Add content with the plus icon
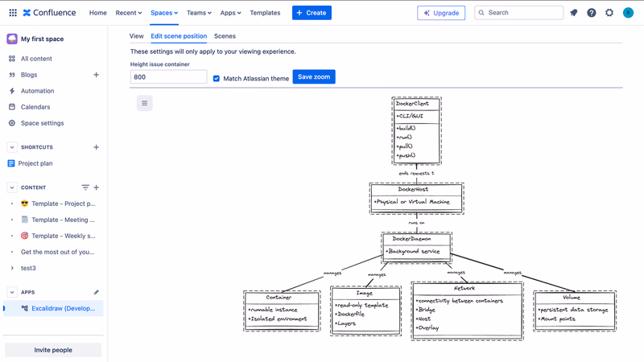This screenshot has height=362, width=644. (x=96, y=187)
